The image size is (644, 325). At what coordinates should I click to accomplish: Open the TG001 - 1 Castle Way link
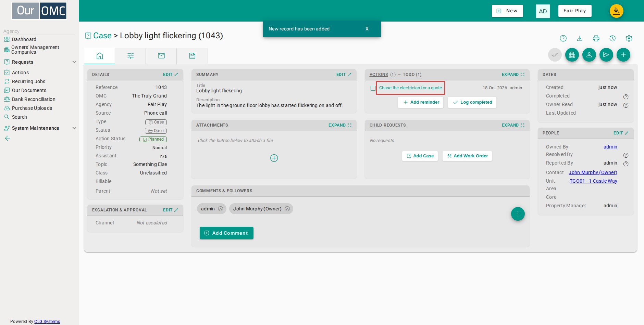[593, 181]
